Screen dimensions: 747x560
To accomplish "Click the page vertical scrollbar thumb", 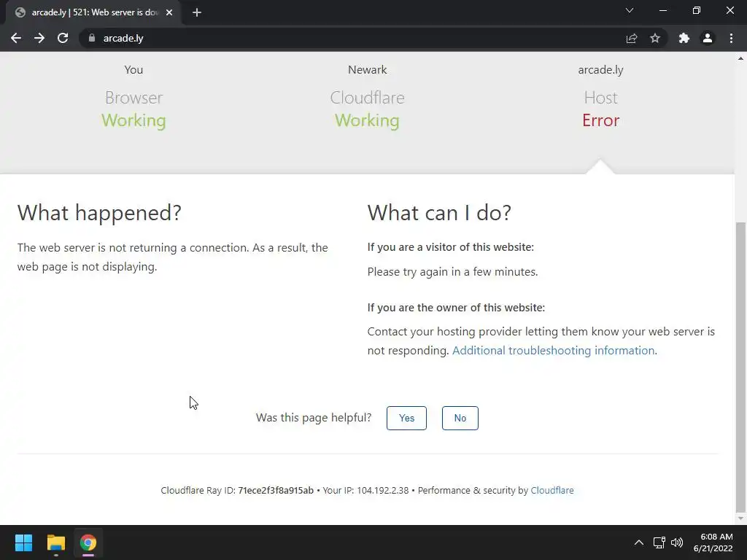I will point(740,367).
